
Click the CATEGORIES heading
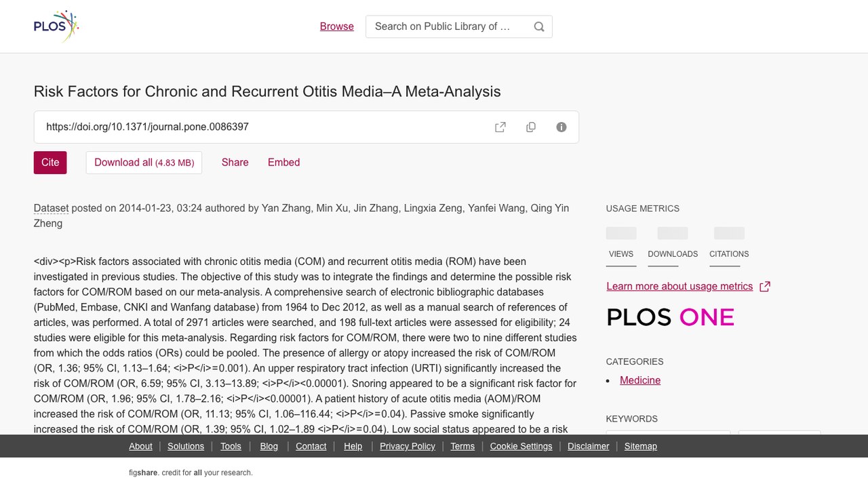635,362
